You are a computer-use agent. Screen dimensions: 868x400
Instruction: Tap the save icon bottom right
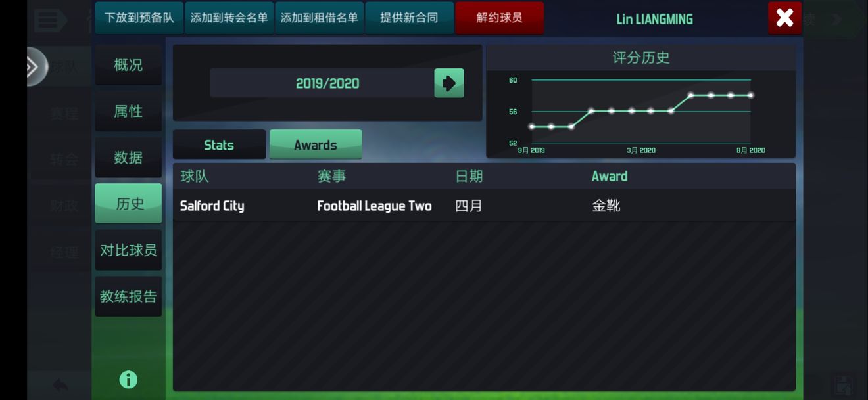tap(844, 386)
